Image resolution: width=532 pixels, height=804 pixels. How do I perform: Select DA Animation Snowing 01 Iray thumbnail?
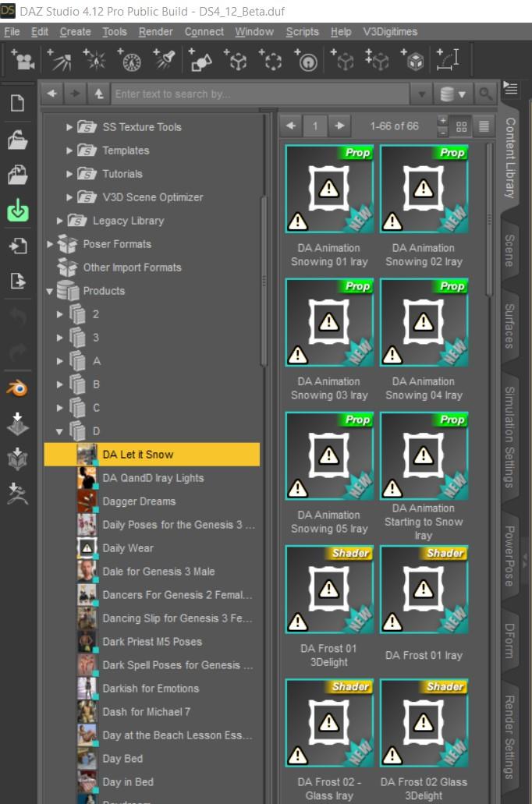pyautogui.click(x=329, y=189)
